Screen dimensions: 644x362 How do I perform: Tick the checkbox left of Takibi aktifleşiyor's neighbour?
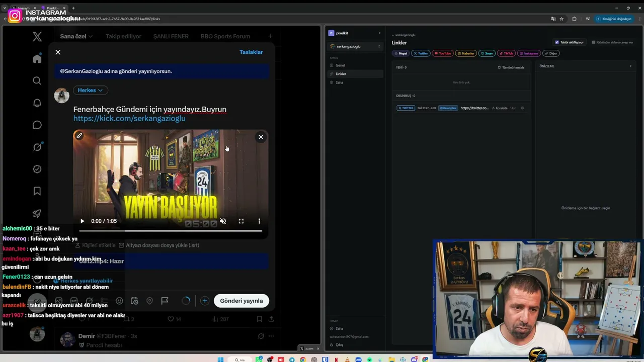tap(594, 42)
